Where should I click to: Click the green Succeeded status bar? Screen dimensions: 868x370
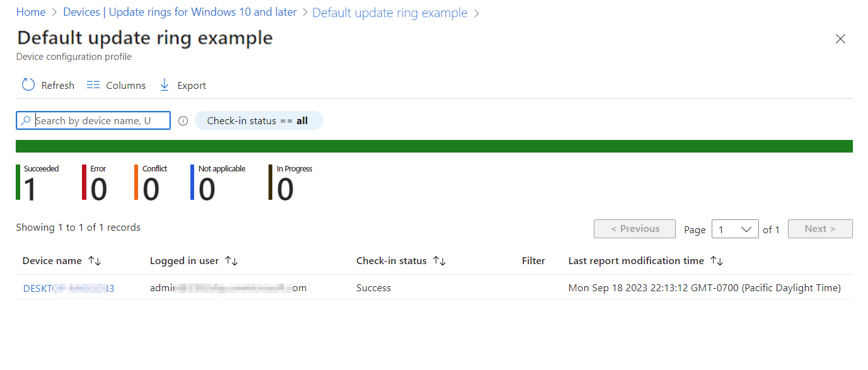pyautogui.click(x=434, y=146)
